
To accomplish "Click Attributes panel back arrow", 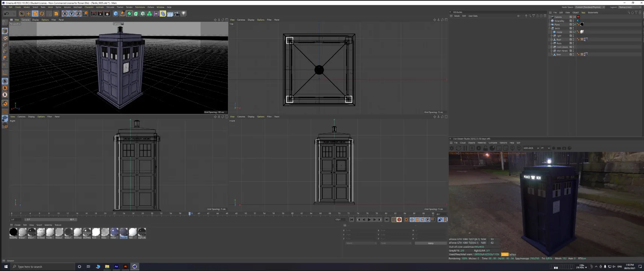I will tap(519, 16).
